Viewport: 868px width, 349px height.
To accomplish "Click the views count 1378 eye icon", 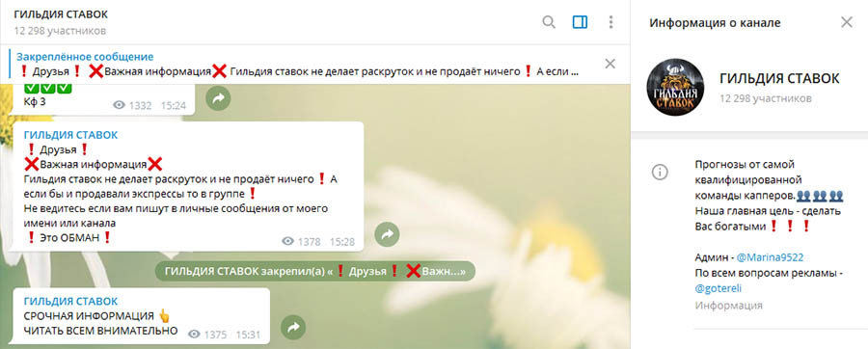I will tap(287, 241).
